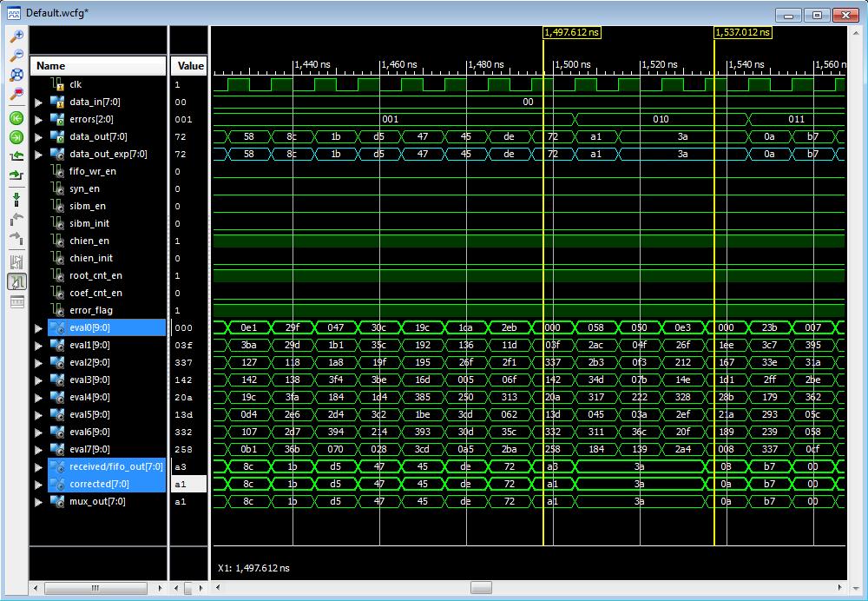This screenshot has width=868, height=601.
Task: Click the Zoom to Full View icon
Action: (16, 74)
